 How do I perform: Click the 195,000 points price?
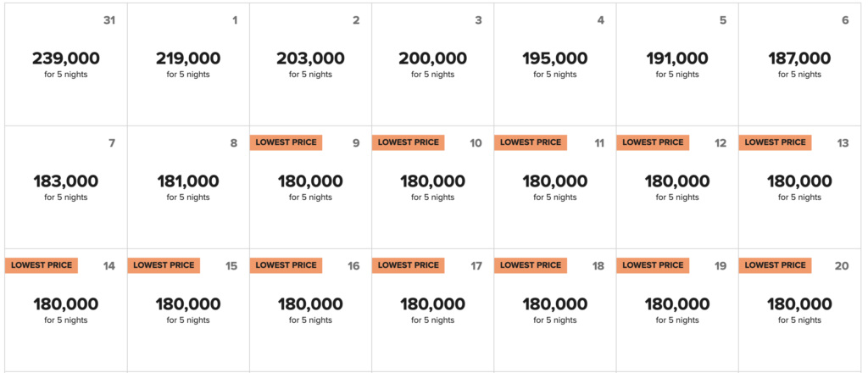coord(554,59)
